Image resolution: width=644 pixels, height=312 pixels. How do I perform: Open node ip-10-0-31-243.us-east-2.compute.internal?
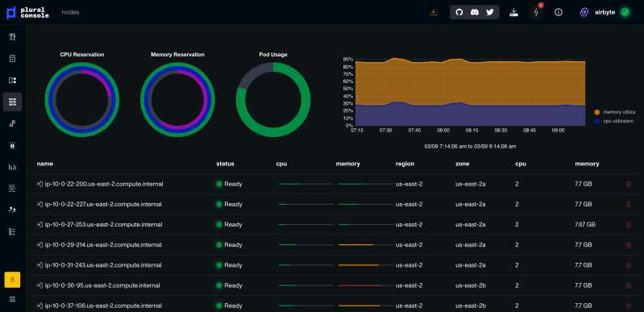tap(103, 265)
